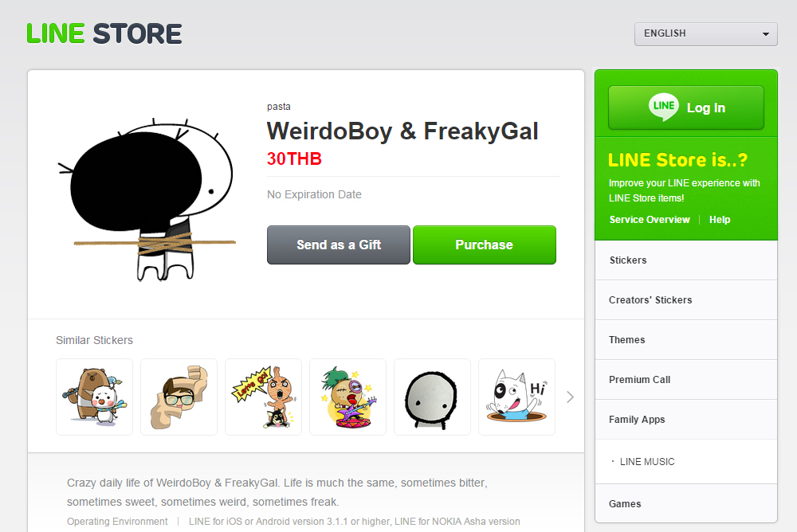This screenshot has width=797, height=532.
Task: Open the 'Hi' dog sticker thumbnail
Action: 516,397
